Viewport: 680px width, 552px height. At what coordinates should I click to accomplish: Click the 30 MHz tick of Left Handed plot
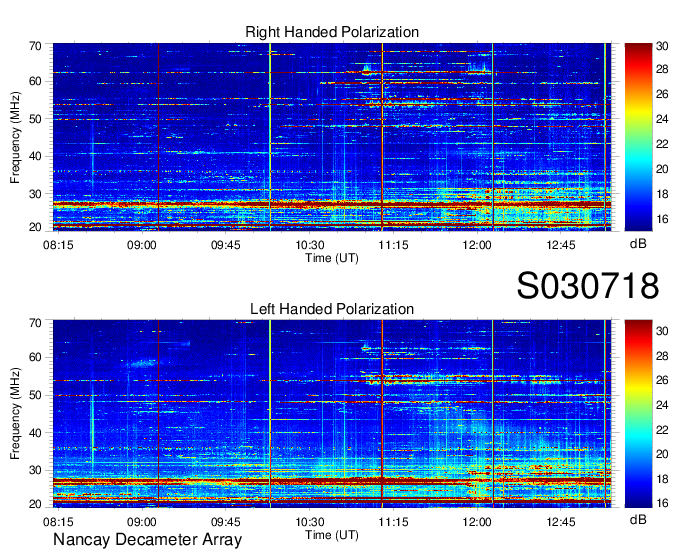click(35, 470)
